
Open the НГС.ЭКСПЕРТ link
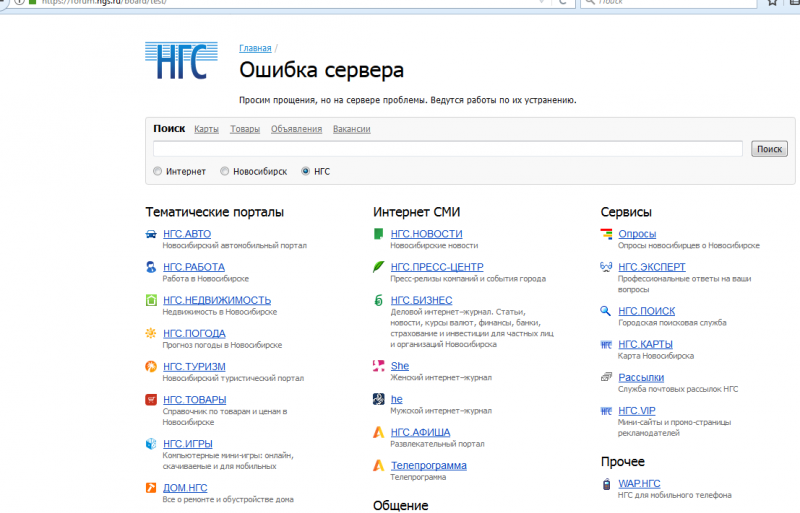tap(652, 267)
